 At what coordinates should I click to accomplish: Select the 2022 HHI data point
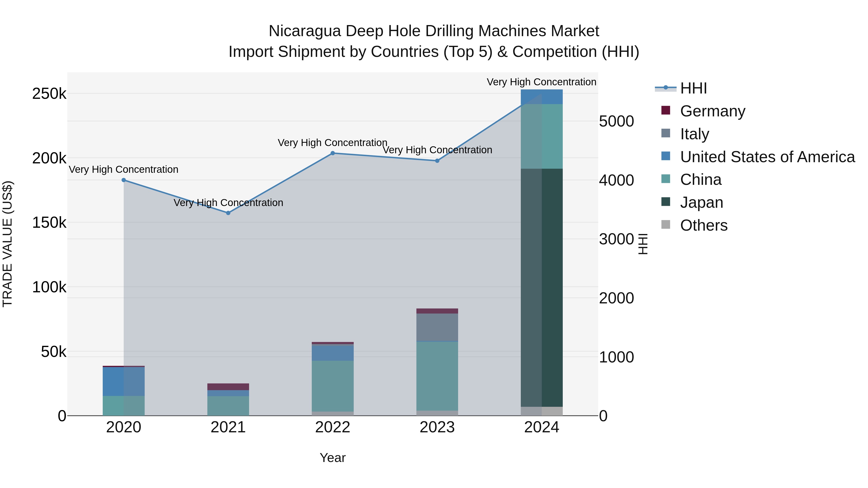[x=332, y=153]
